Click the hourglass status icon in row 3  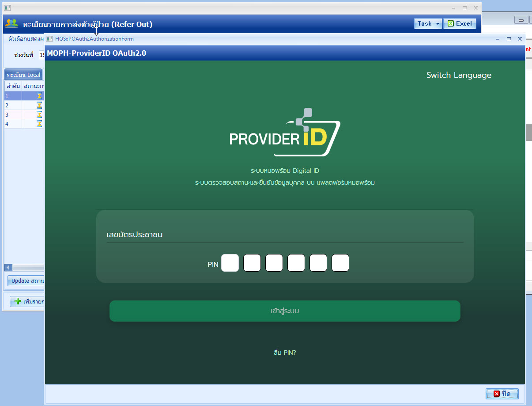pyautogui.click(x=39, y=114)
